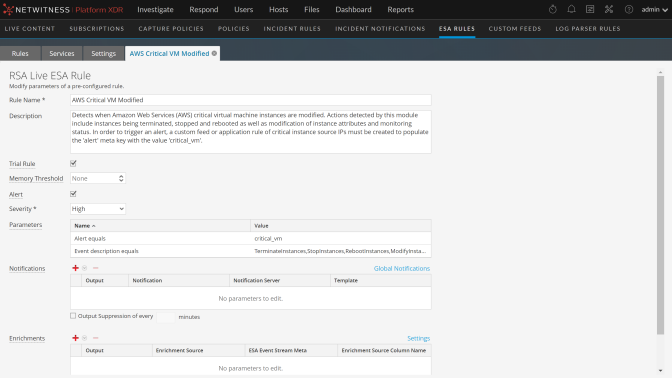The image size is (672, 378).
Task: Open the admin tools icon
Action: coord(609,9)
